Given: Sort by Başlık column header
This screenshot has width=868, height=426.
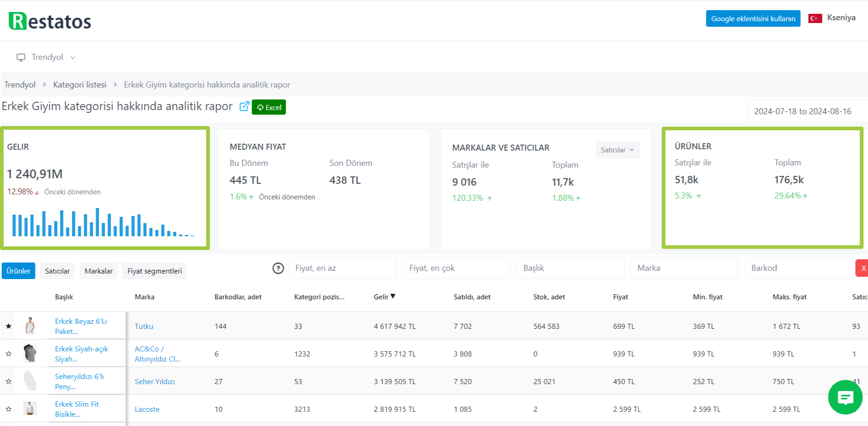Looking at the screenshot, I should 64,297.
